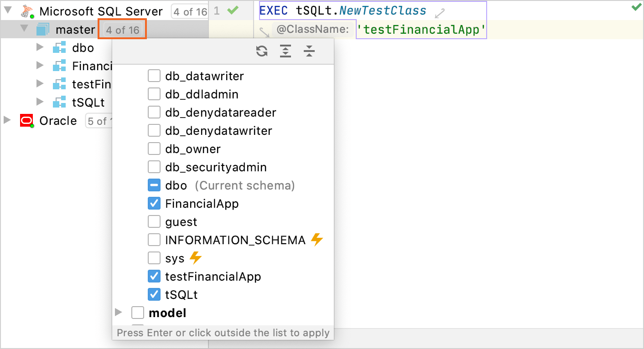Image resolution: width=644 pixels, height=349 pixels.
Task: Click the testFinancialApp label in popup
Action: [x=213, y=277]
